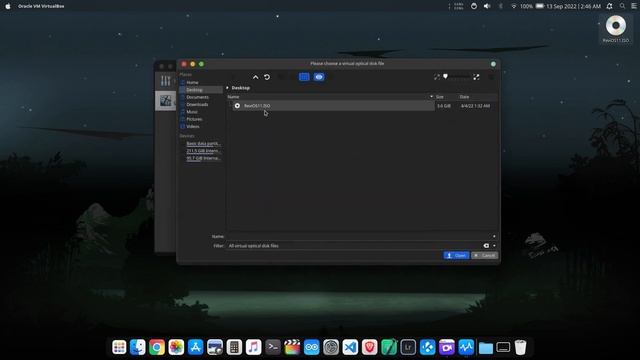Click Desktop breadcrumb in path bar
640x360 pixels.
tap(241, 88)
